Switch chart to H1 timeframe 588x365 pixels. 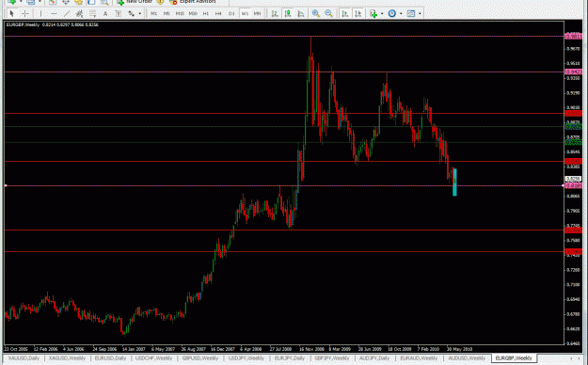pos(205,13)
